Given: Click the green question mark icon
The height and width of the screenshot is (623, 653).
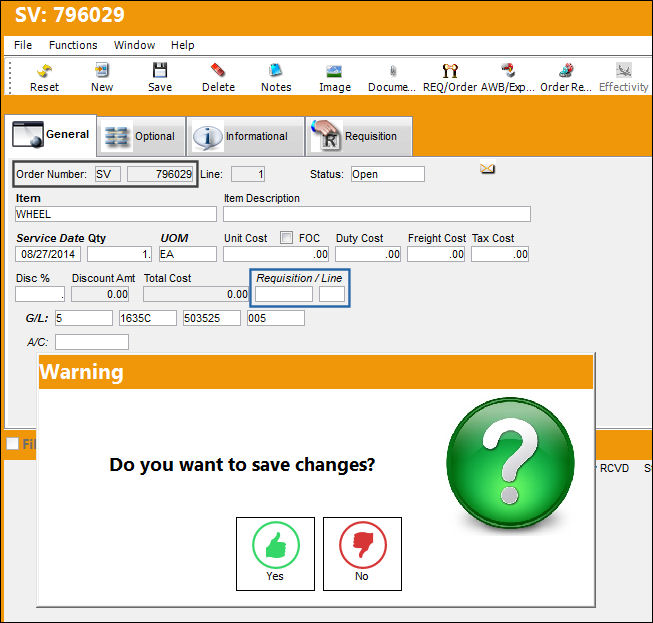Looking at the screenshot, I should coord(511,463).
